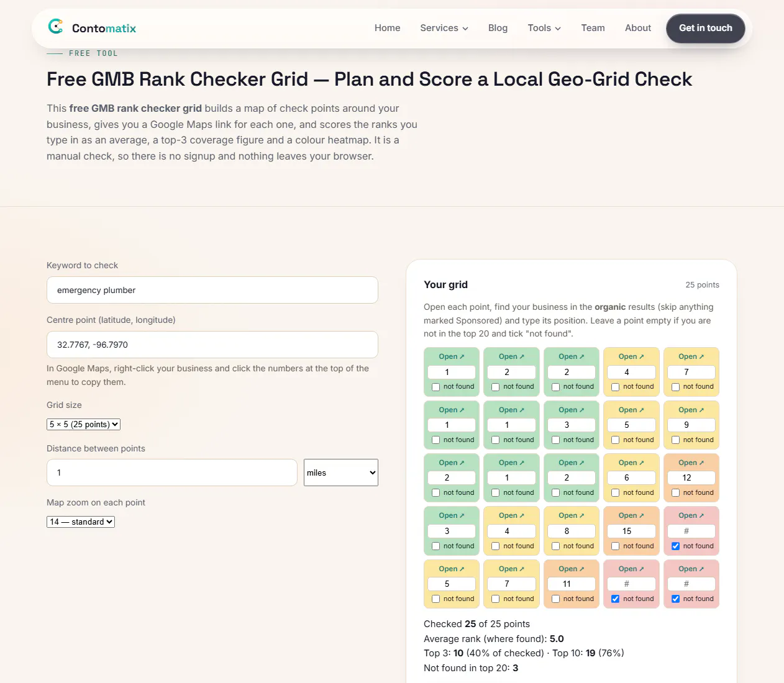Click the Contomatix logo icon
The width and height of the screenshot is (784, 683).
56,27
